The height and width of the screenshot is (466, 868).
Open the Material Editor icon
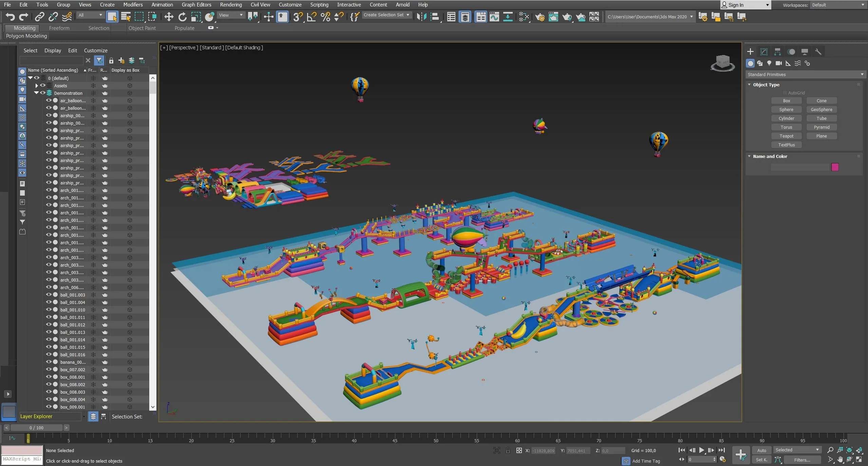[x=524, y=17]
